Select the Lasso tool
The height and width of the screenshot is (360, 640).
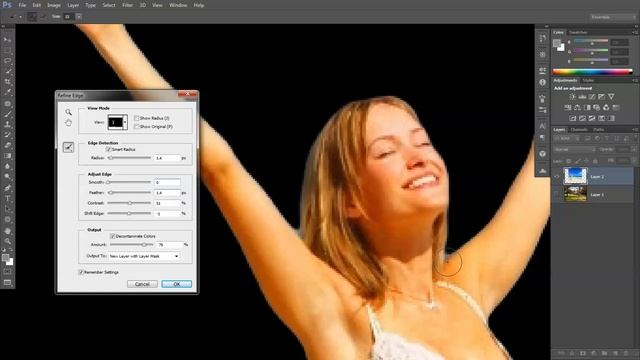click(7, 61)
